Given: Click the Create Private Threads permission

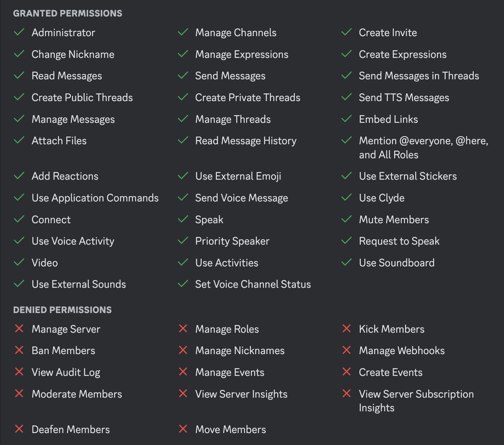Looking at the screenshot, I should tap(248, 98).
